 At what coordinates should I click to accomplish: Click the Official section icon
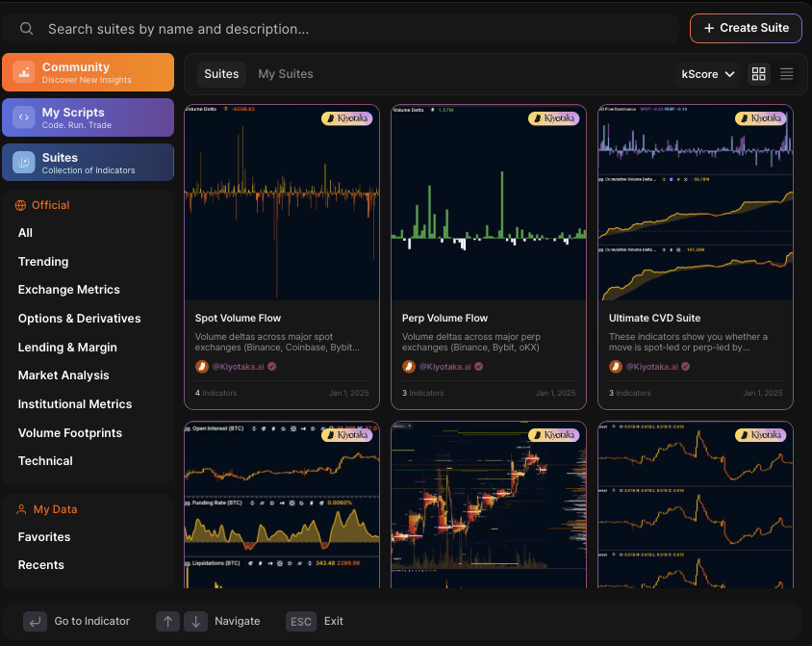click(x=20, y=205)
